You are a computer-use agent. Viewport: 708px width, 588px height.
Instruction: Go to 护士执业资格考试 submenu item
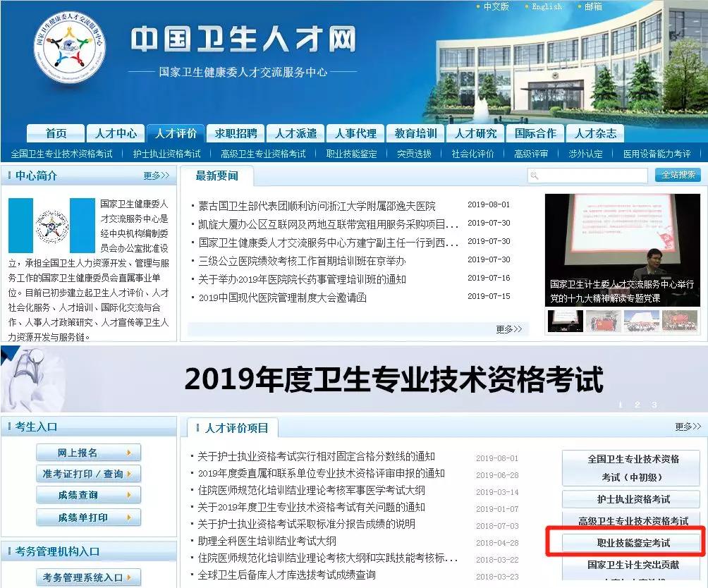(x=166, y=154)
